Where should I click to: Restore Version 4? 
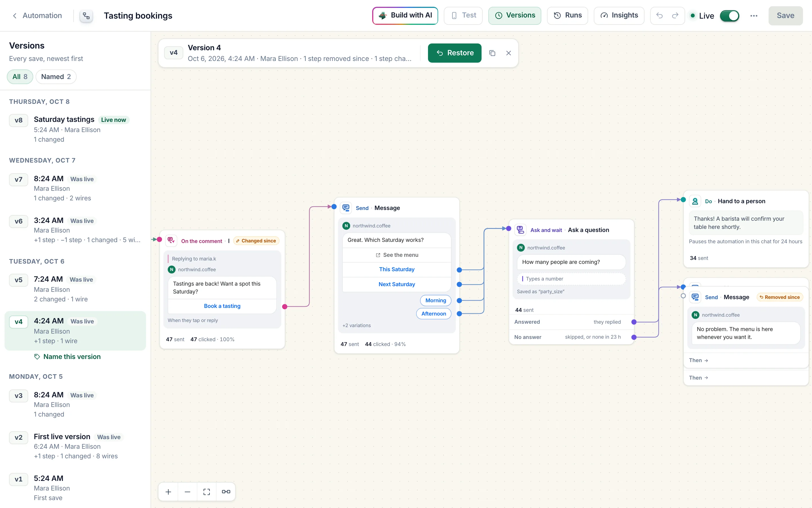click(454, 53)
